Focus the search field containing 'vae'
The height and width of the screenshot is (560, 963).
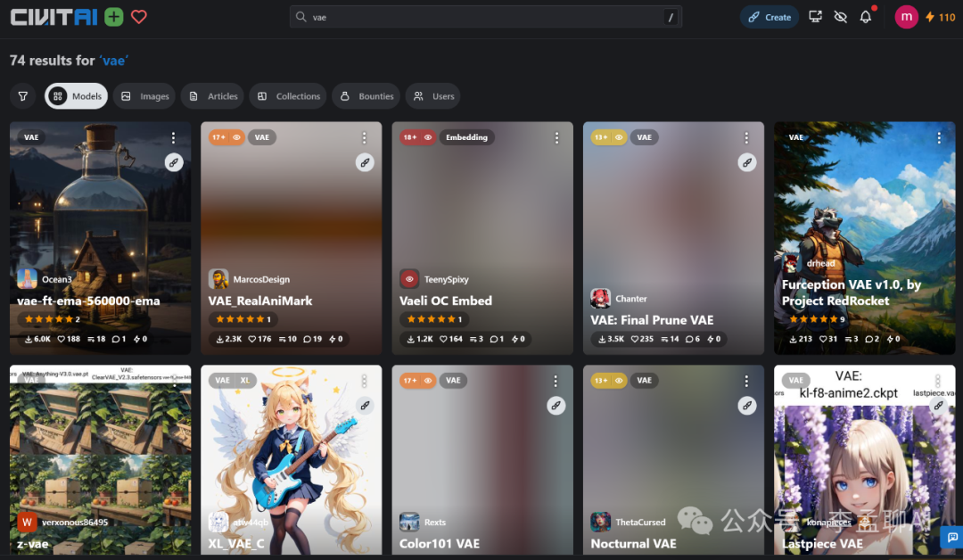(x=485, y=17)
